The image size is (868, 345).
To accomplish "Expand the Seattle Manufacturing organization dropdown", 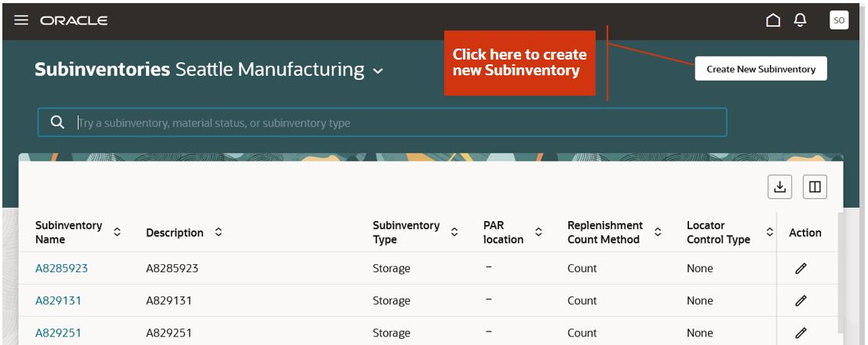I will 378,71.
